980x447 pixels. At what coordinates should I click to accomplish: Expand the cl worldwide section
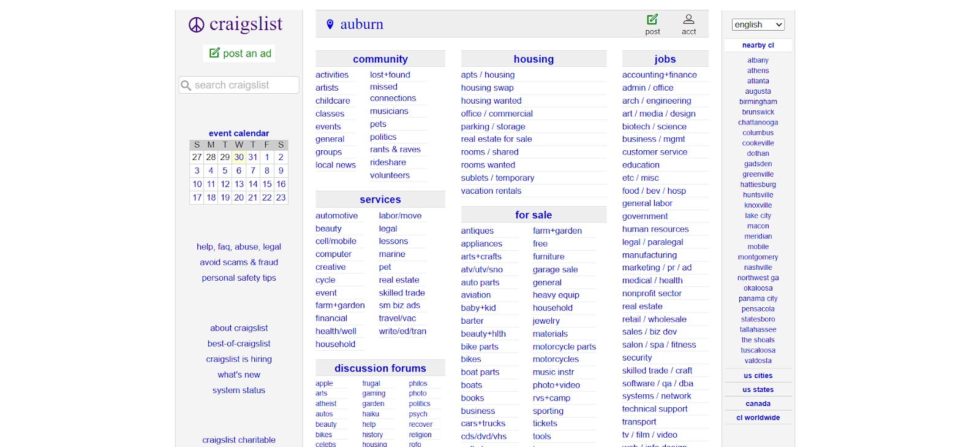pyautogui.click(x=758, y=418)
